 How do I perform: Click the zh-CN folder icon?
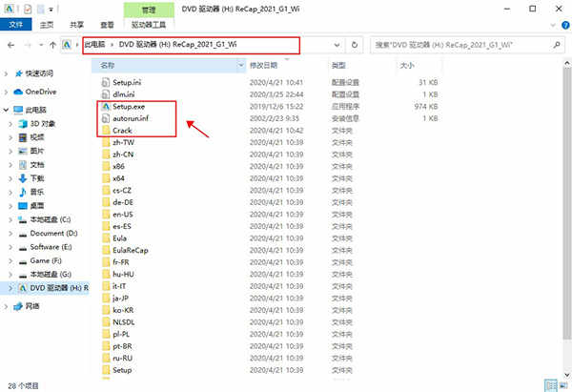(106, 155)
